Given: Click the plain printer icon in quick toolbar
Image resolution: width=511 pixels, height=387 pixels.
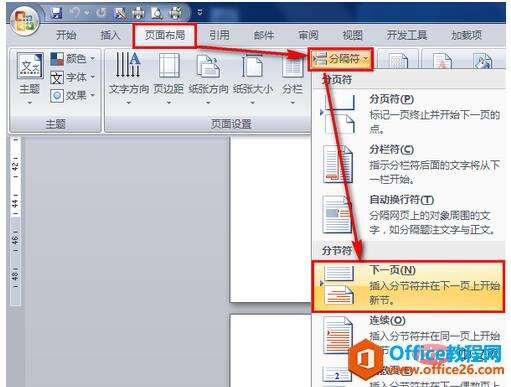Looking at the screenshot, I should click(139, 13).
